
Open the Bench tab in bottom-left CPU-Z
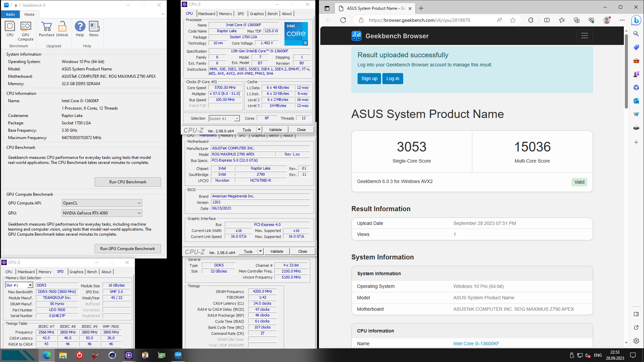(x=92, y=272)
